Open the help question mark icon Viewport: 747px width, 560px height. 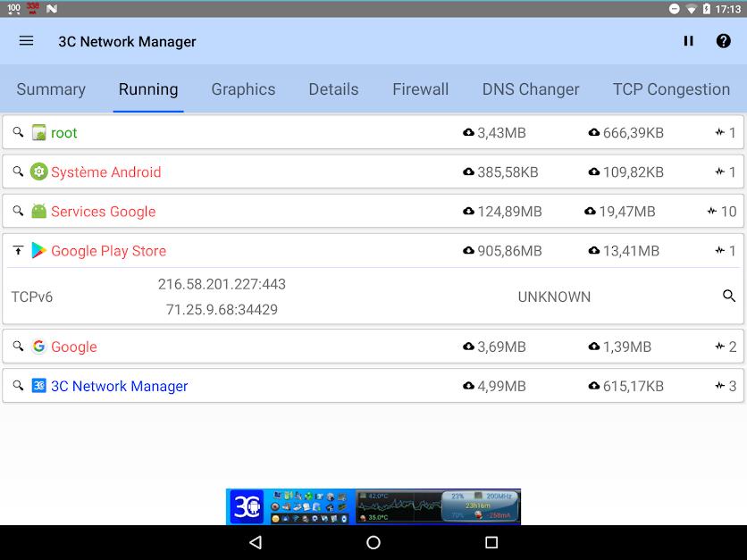723,41
